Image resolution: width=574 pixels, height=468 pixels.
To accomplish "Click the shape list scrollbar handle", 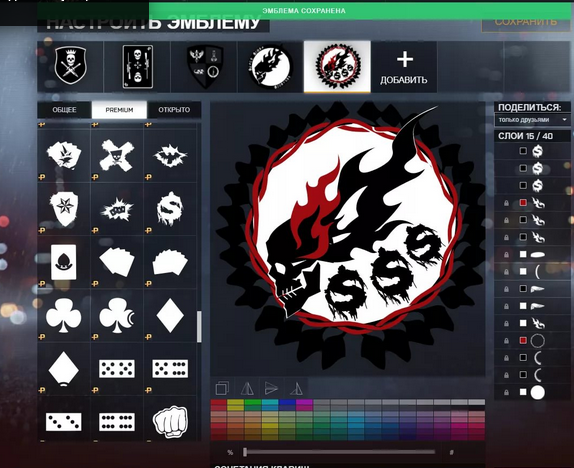I will (x=199, y=327).
